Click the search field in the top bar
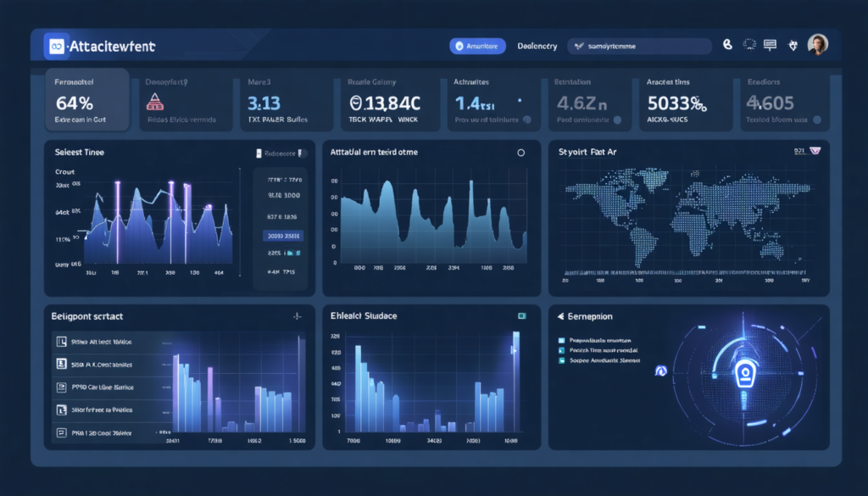The height and width of the screenshot is (496, 868). click(x=638, y=45)
